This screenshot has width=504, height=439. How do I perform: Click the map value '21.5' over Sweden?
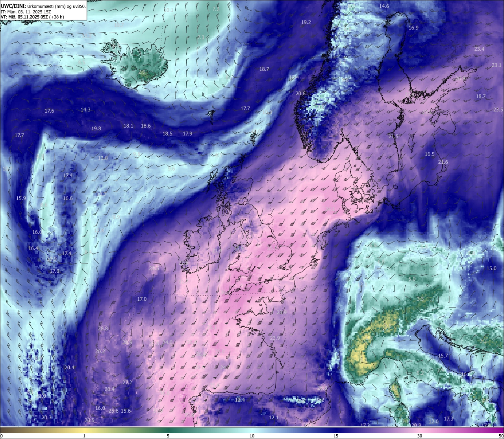[393, 137]
